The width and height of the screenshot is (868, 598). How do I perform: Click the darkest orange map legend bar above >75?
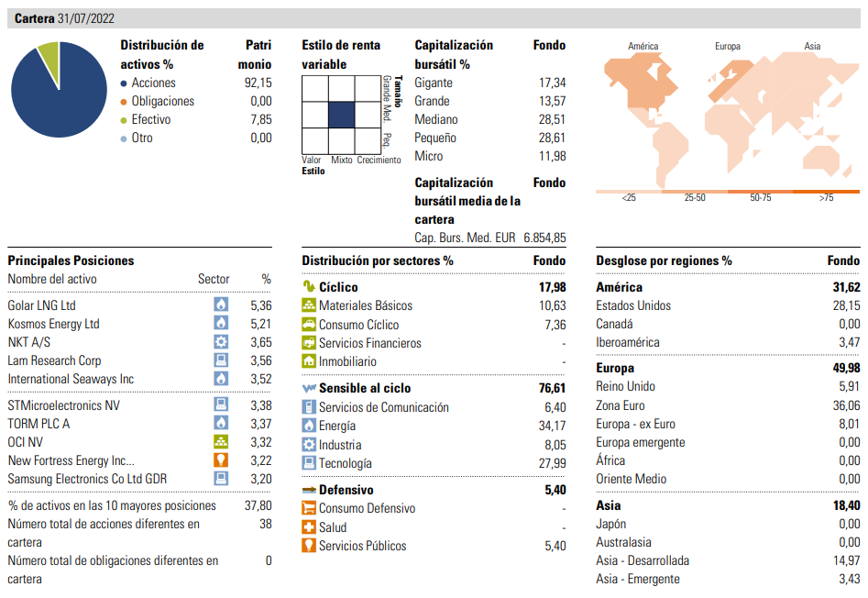(827, 192)
